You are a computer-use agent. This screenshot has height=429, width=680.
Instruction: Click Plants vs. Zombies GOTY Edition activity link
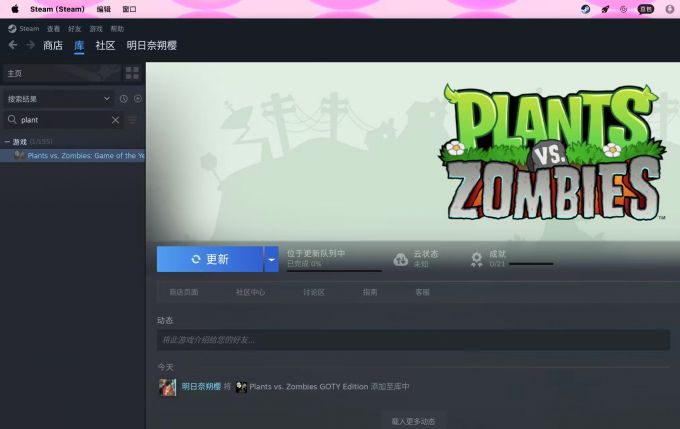(x=309, y=386)
